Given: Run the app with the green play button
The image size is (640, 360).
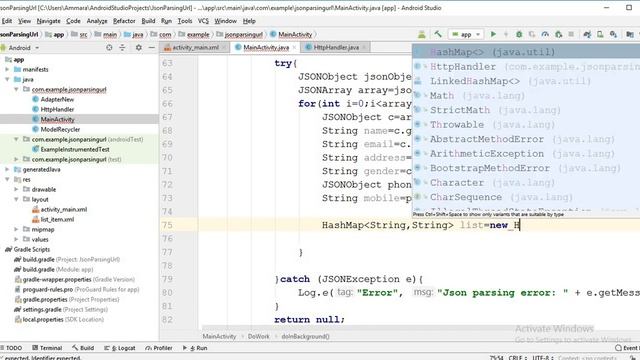Looking at the screenshot, I should (x=493, y=34).
